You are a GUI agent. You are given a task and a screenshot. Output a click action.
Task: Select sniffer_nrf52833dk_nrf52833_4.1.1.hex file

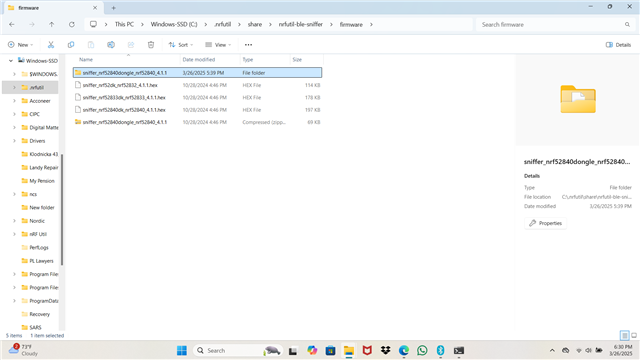point(198,98)
